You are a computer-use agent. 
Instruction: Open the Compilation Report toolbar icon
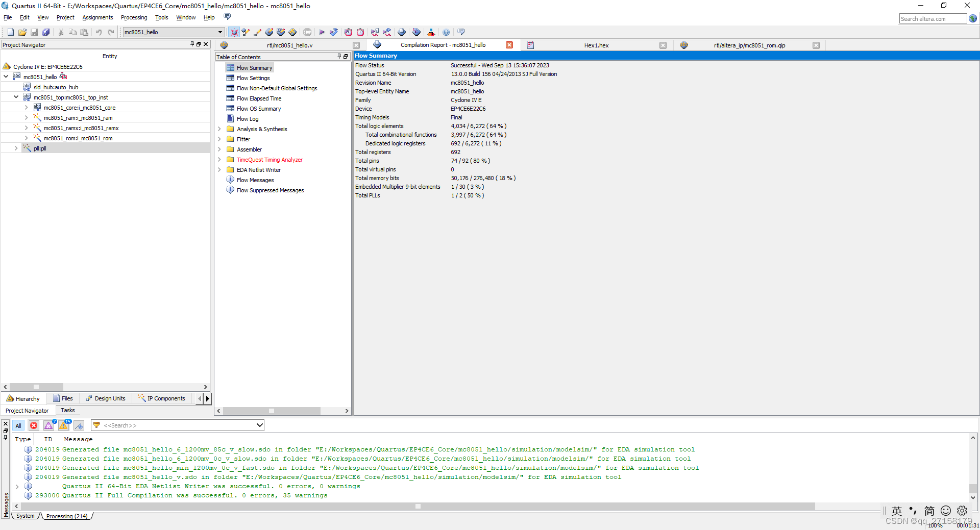pyautogui.click(x=402, y=32)
